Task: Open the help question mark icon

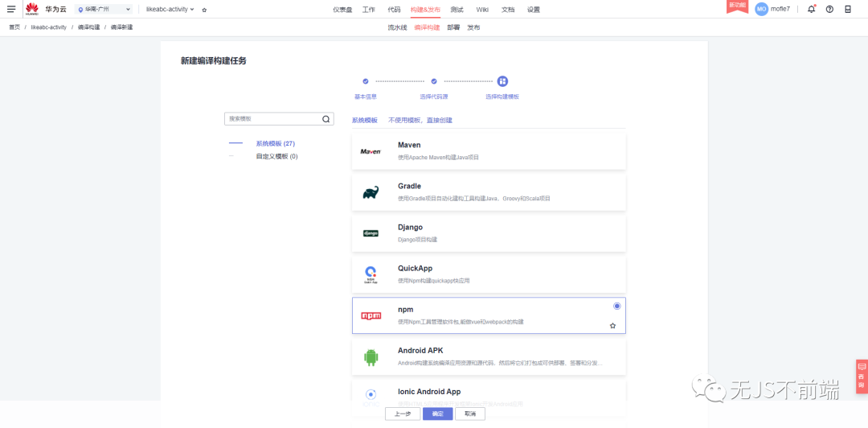Action: coord(829,9)
